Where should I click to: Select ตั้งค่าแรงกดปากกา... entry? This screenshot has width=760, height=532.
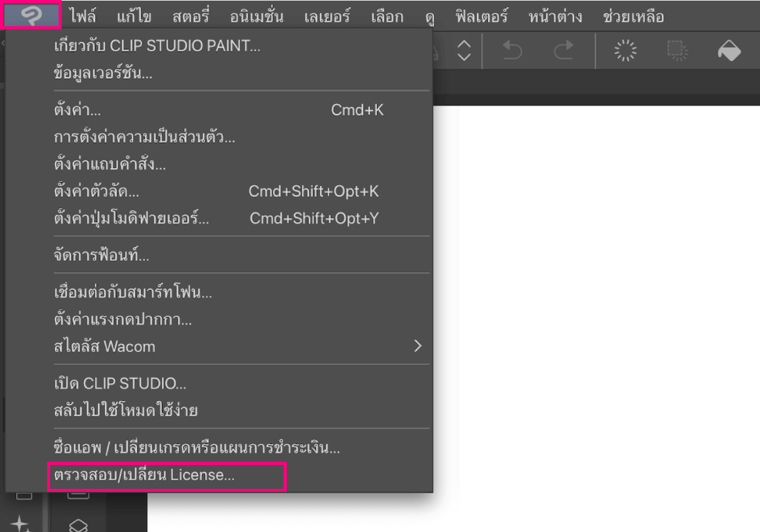(x=123, y=319)
